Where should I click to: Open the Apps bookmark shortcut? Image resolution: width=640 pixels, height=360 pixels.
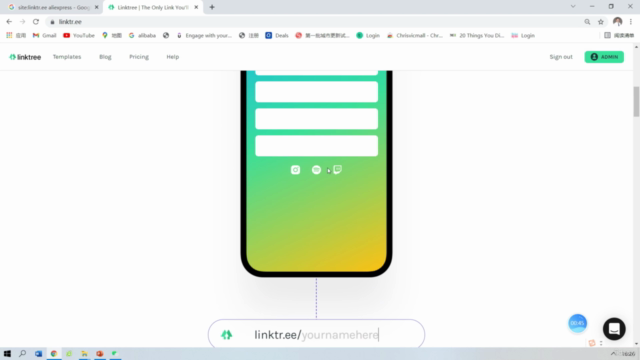[16, 36]
